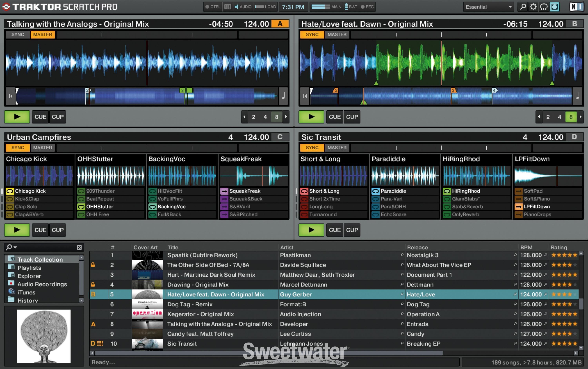588x369 pixels.
Task: Disable SYNC on Deck C
Action: click(x=18, y=148)
